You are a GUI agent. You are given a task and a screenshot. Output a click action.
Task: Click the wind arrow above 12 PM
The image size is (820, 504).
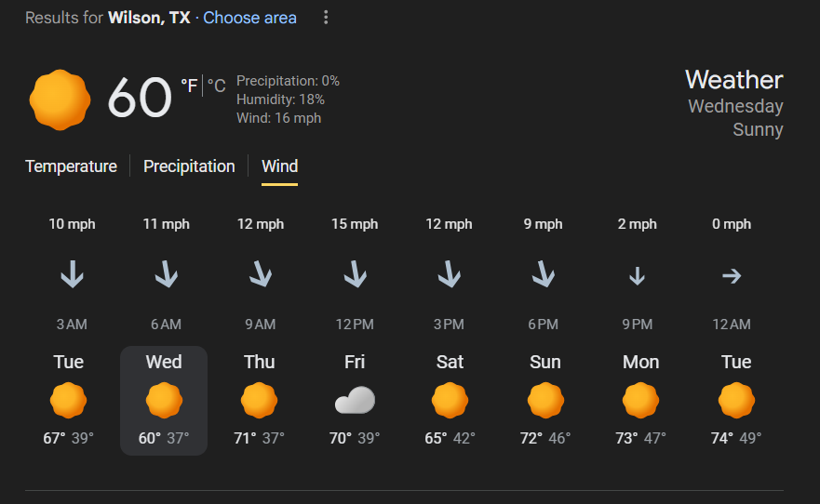[x=355, y=274]
